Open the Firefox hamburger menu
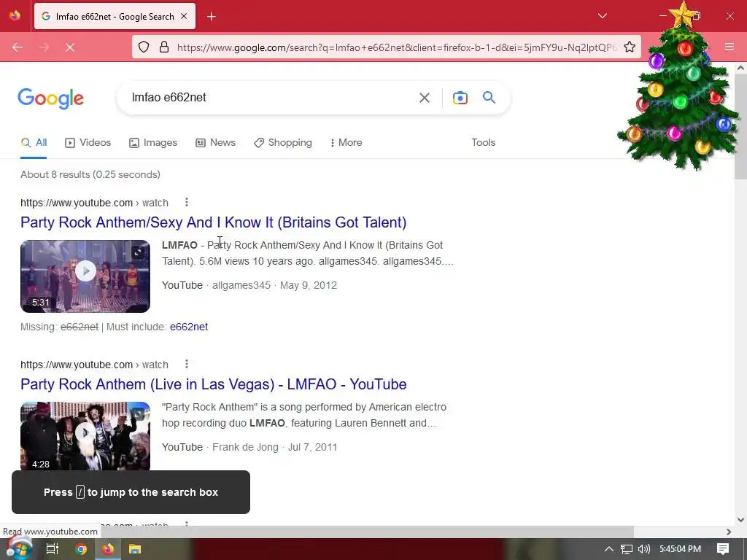The width and height of the screenshot is (747, 560). pyautogui.click(x=729, y=47)
